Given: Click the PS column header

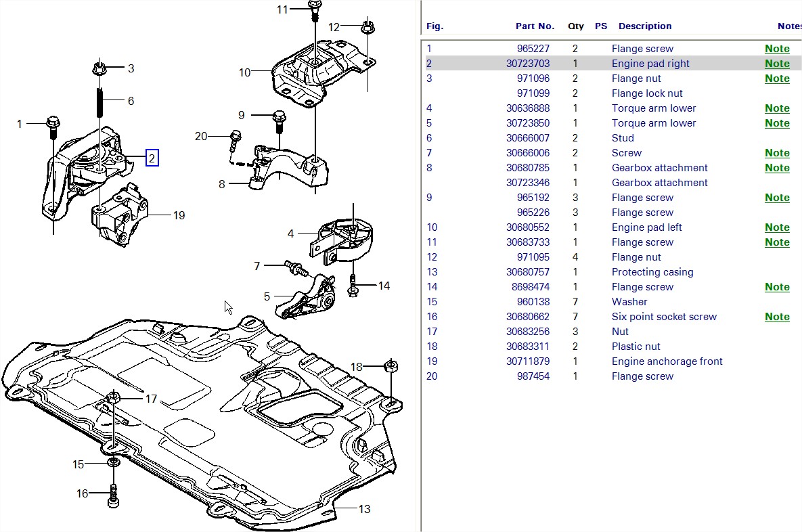Looking at the screenshot, I should pos(601,26).
